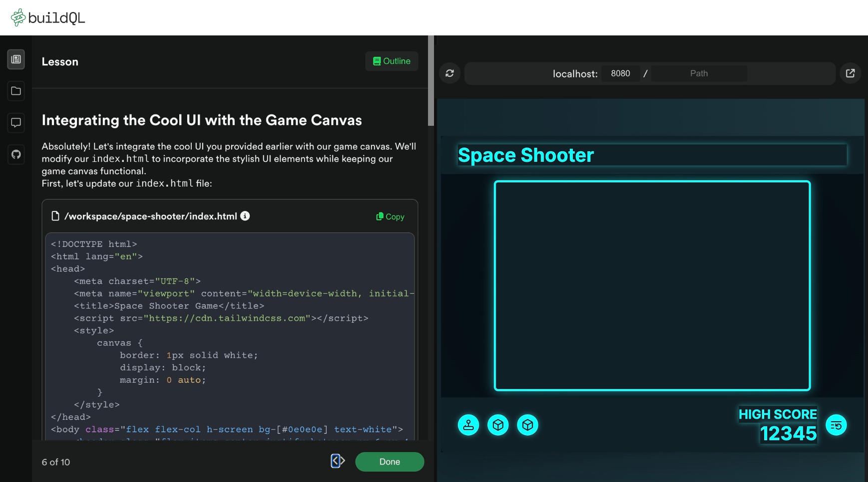Click the '<body class=' code line
Viewport: 868px width, 482px height.
(x=227, y=430)
